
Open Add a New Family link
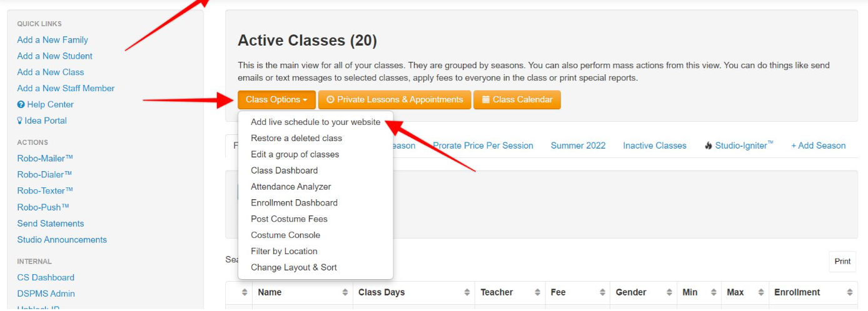click(x=53, y=40)
